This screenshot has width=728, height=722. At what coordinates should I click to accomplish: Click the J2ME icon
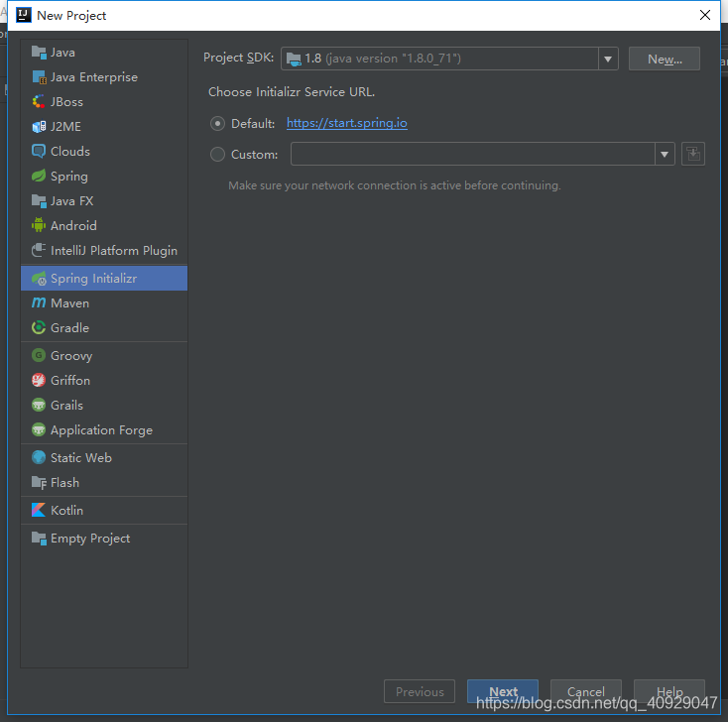(x=39, y=127)
